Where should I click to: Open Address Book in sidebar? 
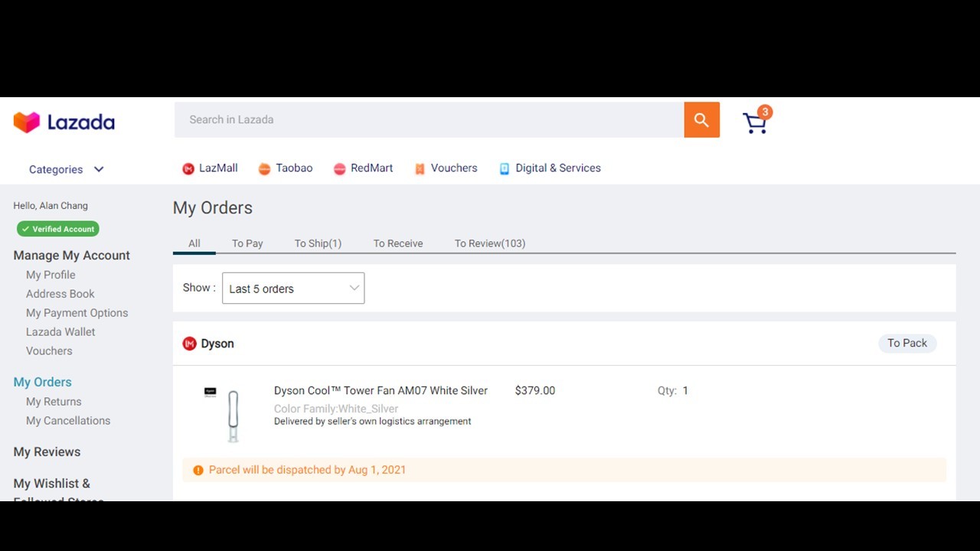point(60,294)
